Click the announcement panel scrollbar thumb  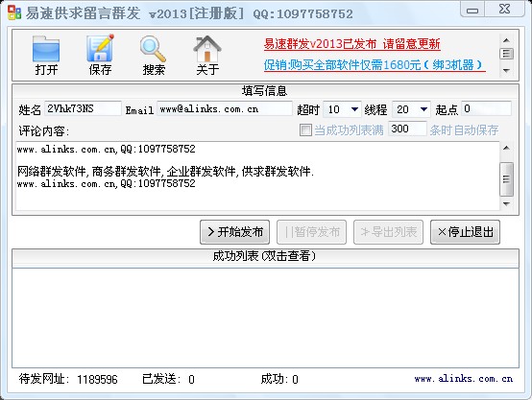pyautogui.click(x=506, y=54)
